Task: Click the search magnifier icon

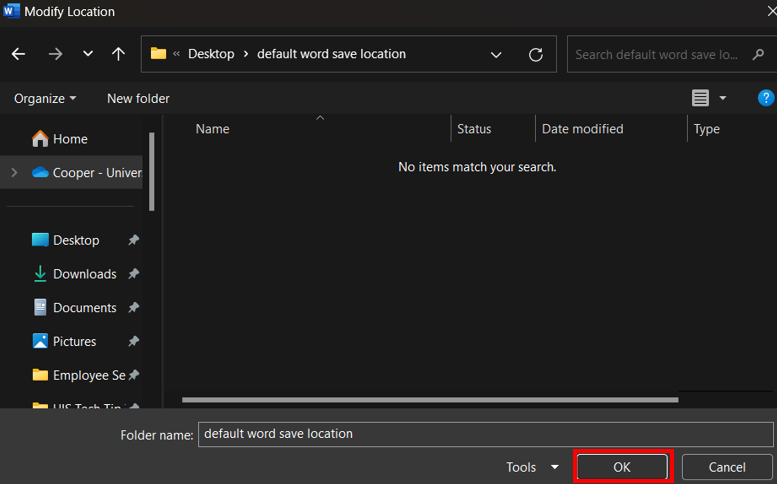Action: 758,54
